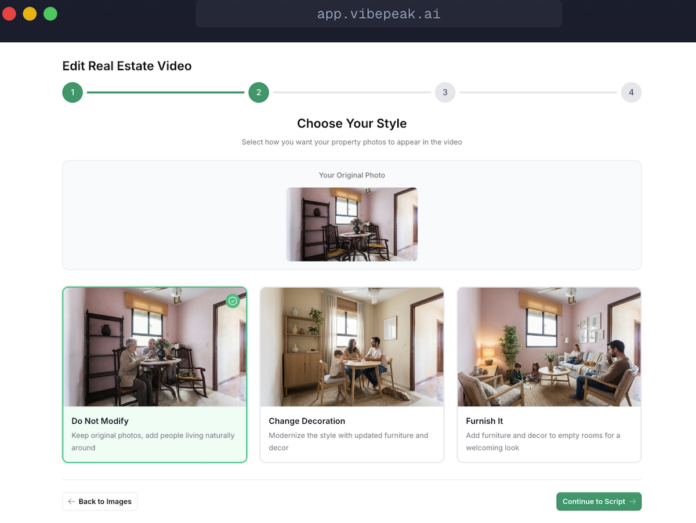Minimize the window with the yellow button

coord(30,14)
